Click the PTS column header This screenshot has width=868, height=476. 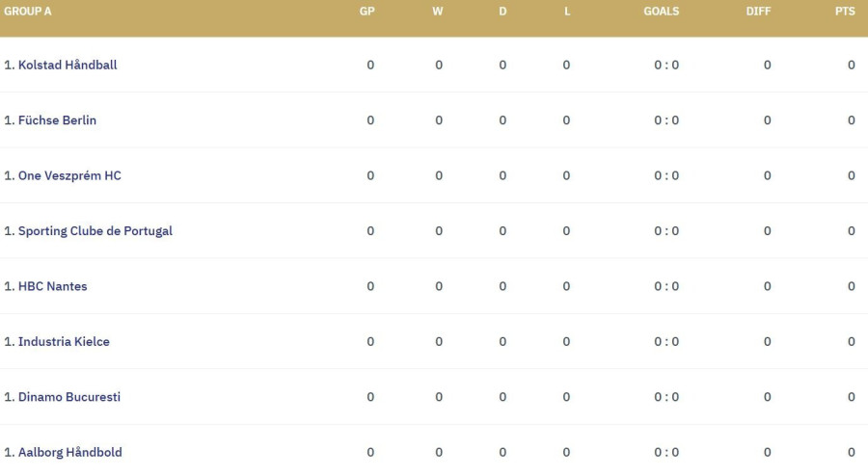845,12
